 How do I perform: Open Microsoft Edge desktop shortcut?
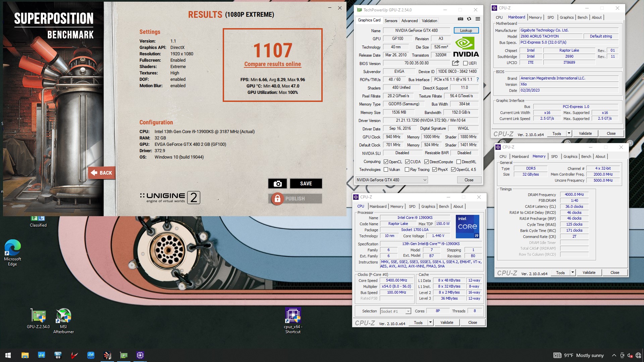[12, 252]
